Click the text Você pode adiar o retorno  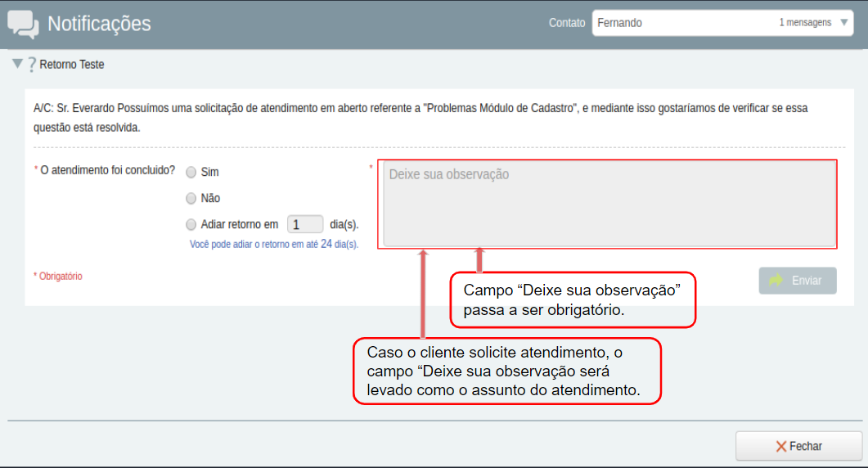click(x=274, y=245)
